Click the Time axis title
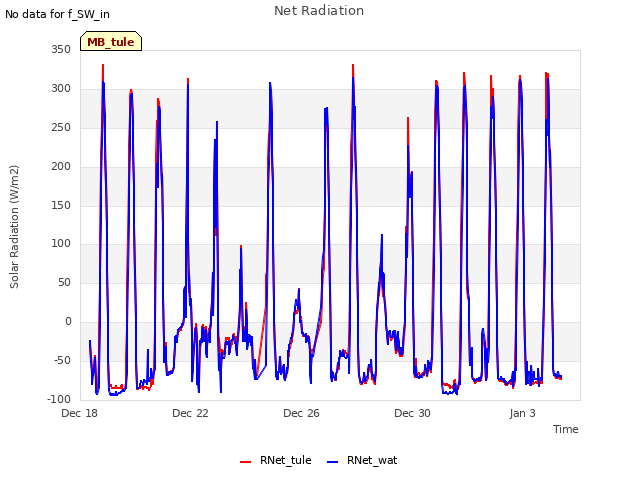This screenshot has width=640, height=480. 565,429
